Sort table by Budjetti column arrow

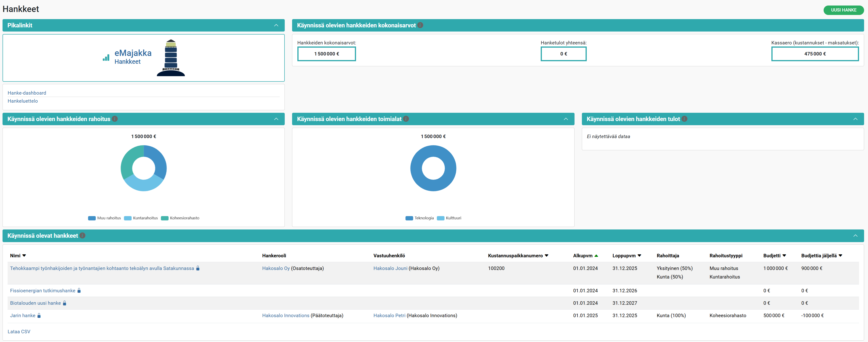coord(785,256)
